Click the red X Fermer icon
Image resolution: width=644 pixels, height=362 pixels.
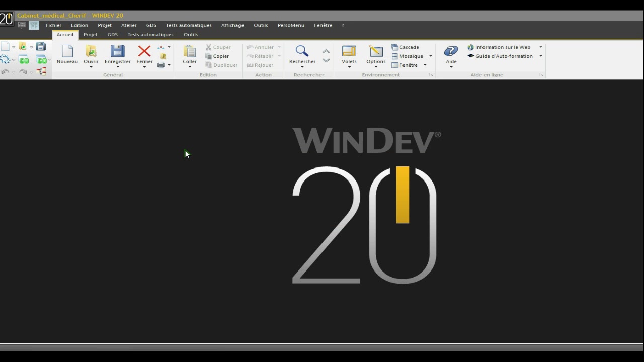[x=144, y=51]
